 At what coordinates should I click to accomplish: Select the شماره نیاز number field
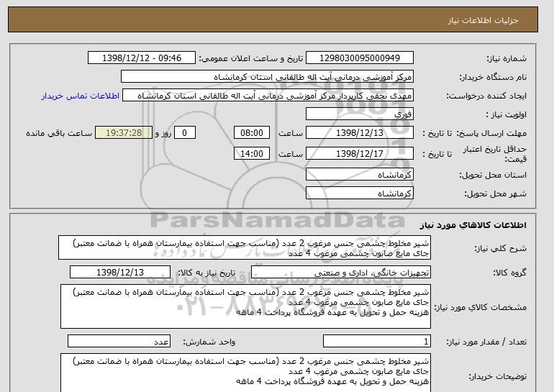pyautogui.click(x=359, y=58)
